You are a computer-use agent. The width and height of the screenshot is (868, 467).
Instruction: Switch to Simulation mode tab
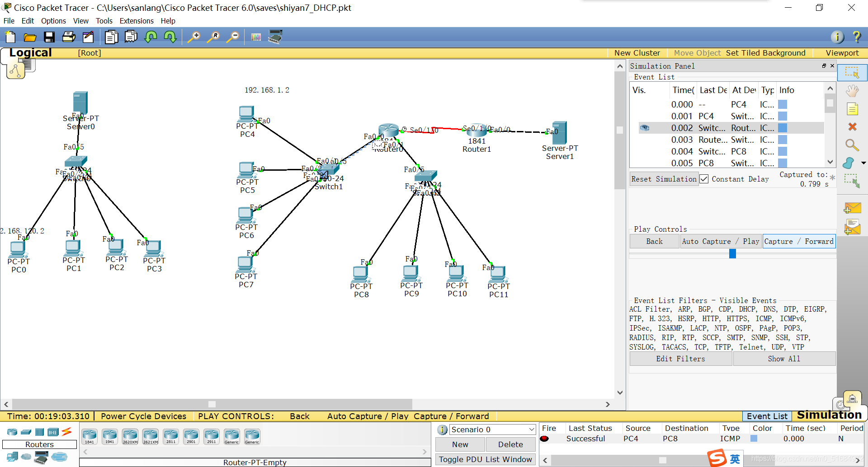(x=829, y=415)
